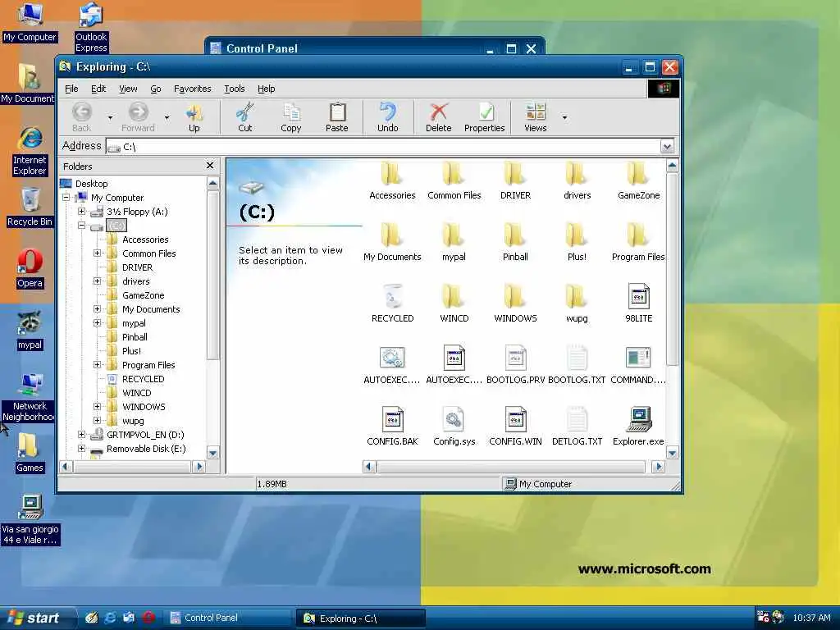Image resolution: width=840 pixels, height=630 pixels.
Task: Open the Favorites menu
Action: pos(192,89)
